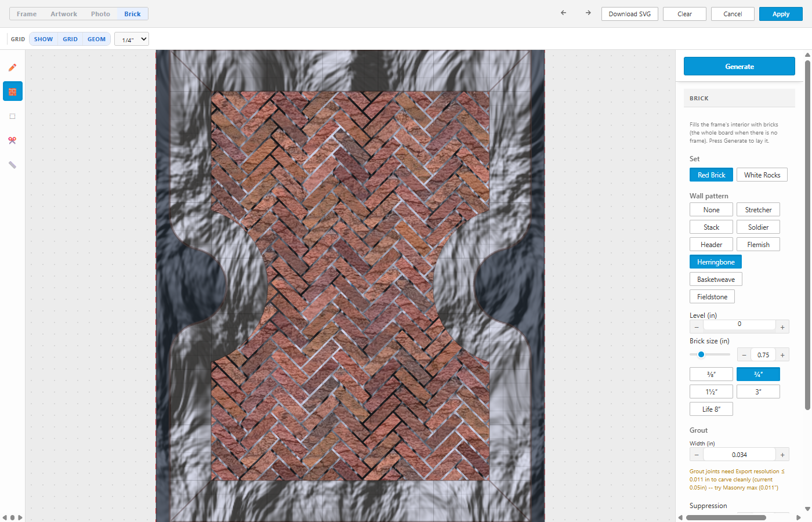Select the pencil draw tool
The width and height of the screenshot is (812, 522).
click(x=12, y=67)
